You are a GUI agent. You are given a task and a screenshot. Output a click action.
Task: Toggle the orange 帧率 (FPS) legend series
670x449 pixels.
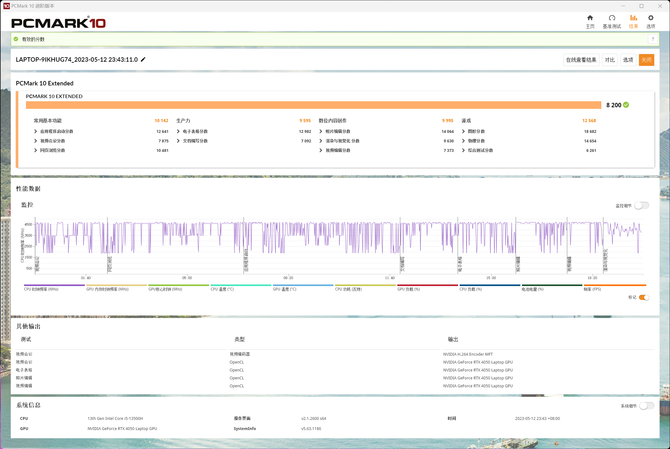click(614, 287)
